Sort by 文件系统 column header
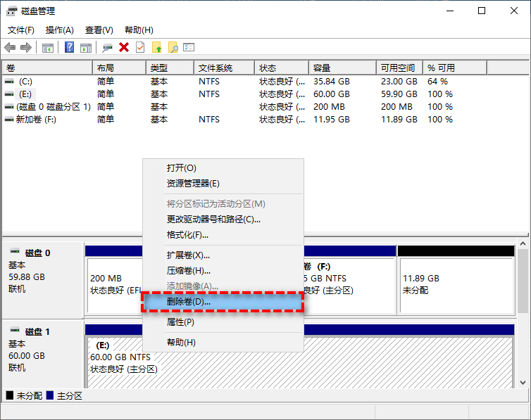Screen dimensions: 531x420 [224, 68]
